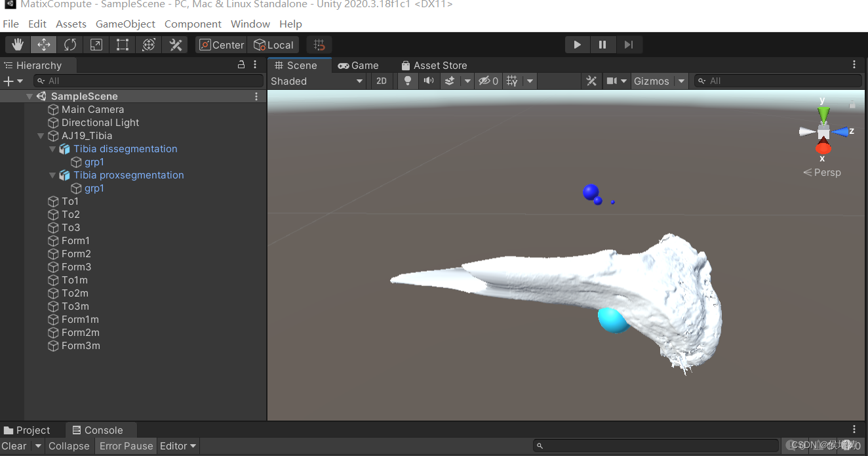Mute scene view audio

pos(427,81)
